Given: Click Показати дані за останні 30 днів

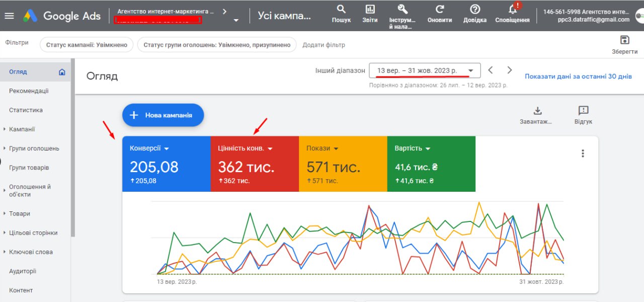Looking at the screenshot, I should (578, 77).
